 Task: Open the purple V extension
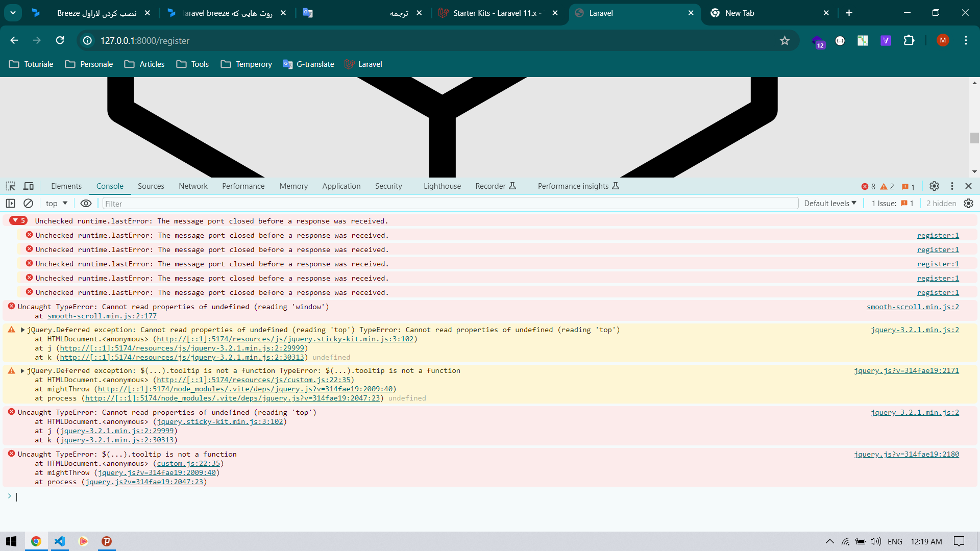click(x=886, y=40)
